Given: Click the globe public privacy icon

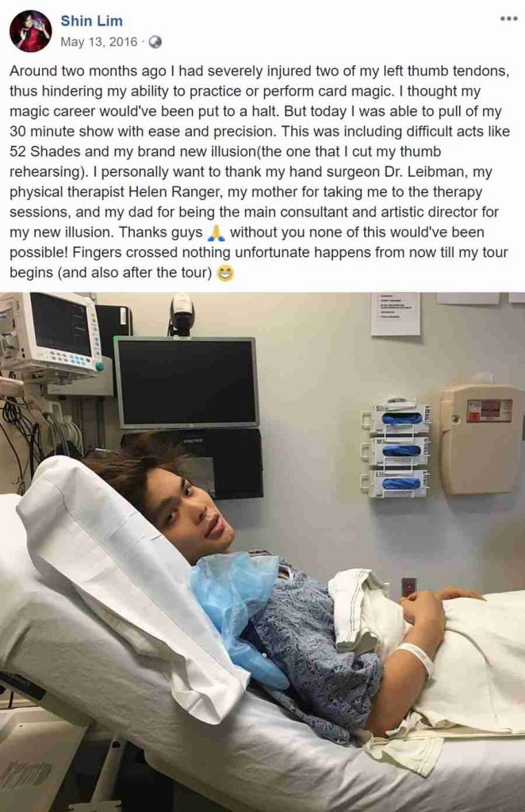Looking at the screenshot, I should (155, 43).
